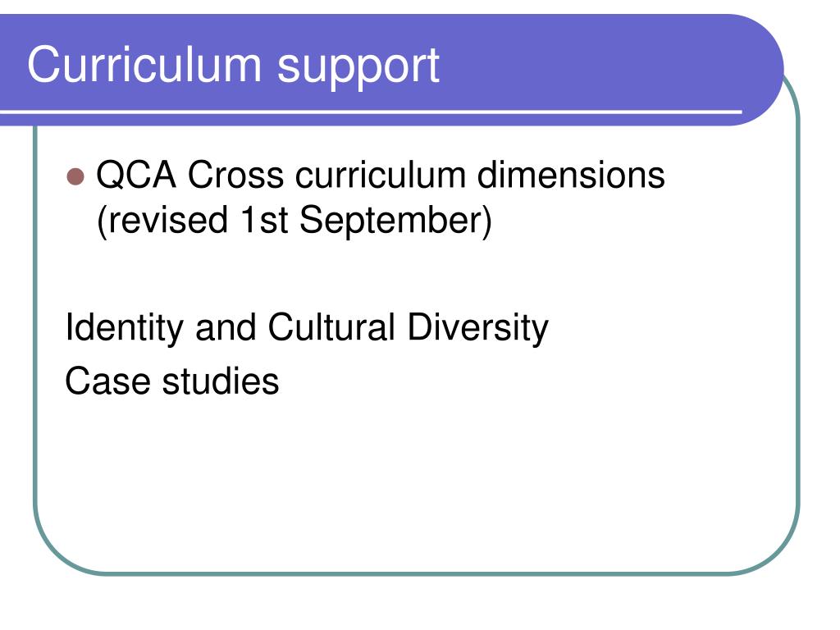Click the word "(revised" in parentheses
Image resolution: width=840 pixels, height=630 pixels.
click(x=162, y=221)
